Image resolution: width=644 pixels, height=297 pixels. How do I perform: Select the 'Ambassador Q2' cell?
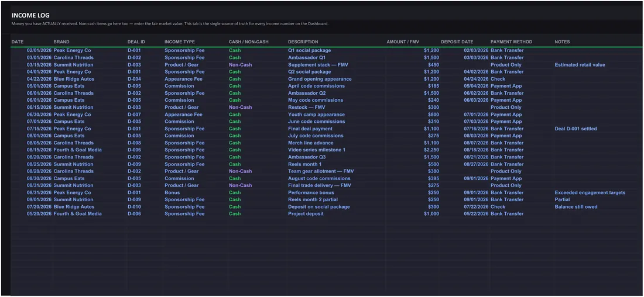click(x=307, y=93)
